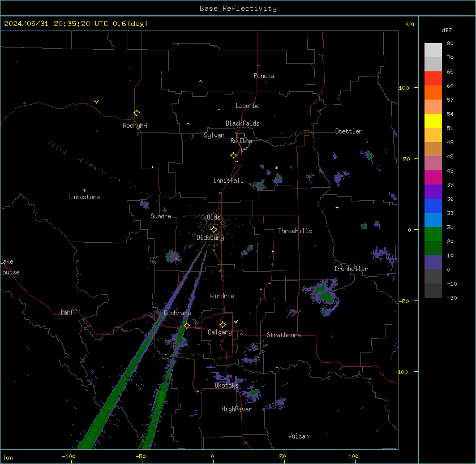This screenshot has height=464, width=476.
Task: Click the Base_Reflectivity title text
Action: [x=238, y=8]
